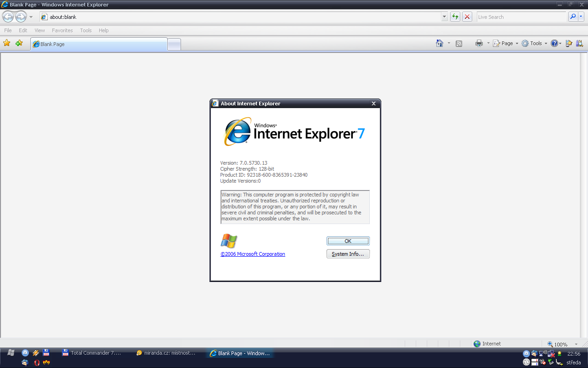Open the Start menu Windows flag button
This screenshot has height=368, width=588.
pyautogui.click(x=11, y=353)
